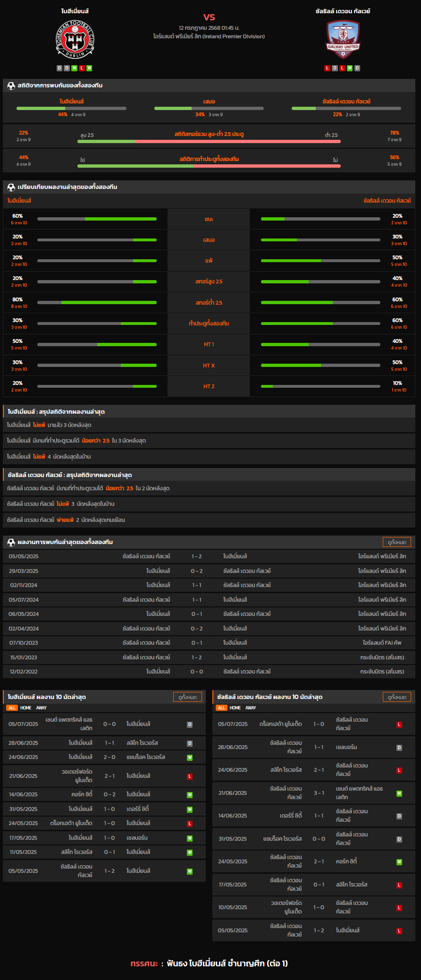
Task: Click the เสมอ 34% draw bar
Action: coord(209,109)
